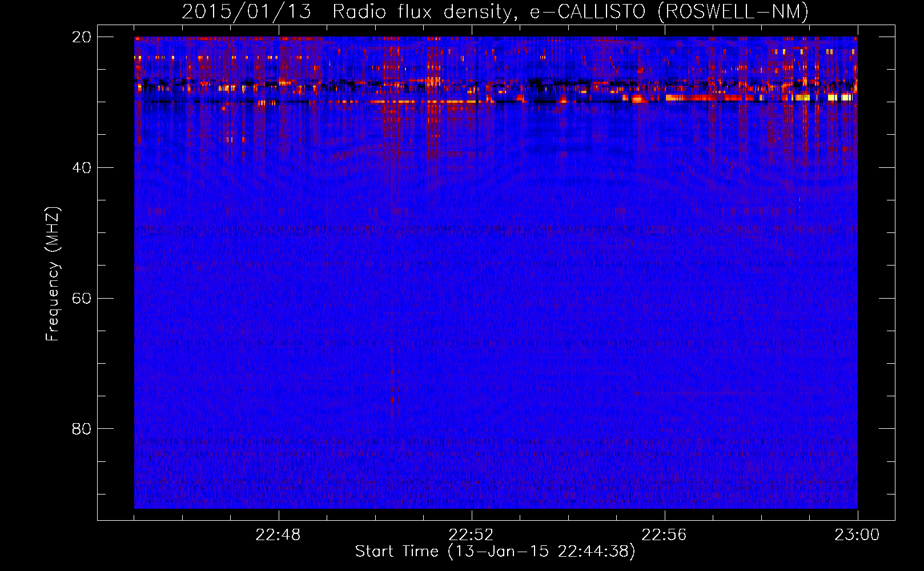Click the 22:52 time tick label
The height and width of the screenshot is (571, 924).
[471, 535]
